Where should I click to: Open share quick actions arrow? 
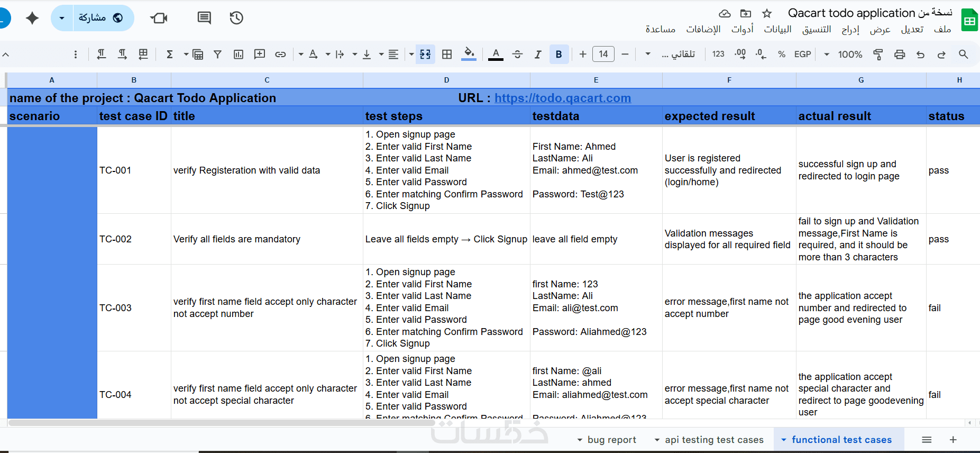pyautogui.click(x=62, y=18)
